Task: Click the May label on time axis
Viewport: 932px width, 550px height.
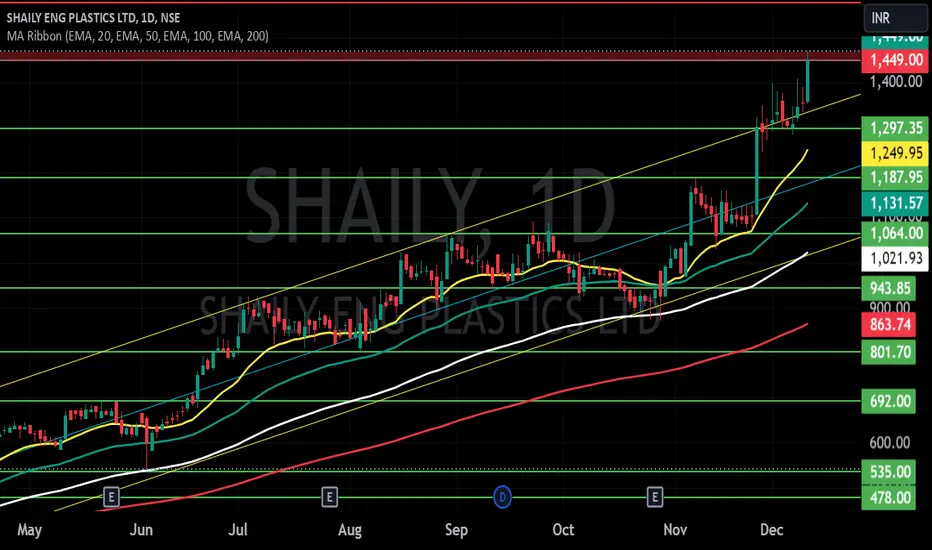Action: pos(29,530)
